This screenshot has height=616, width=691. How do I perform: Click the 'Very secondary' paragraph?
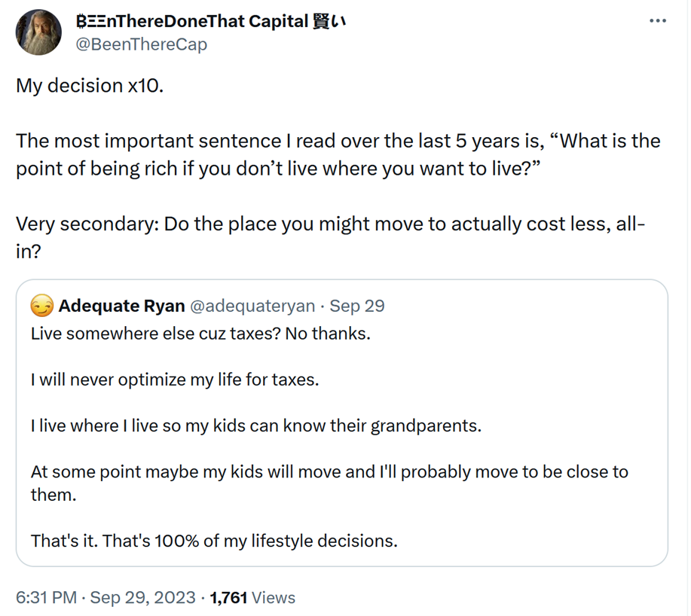pos(331,237)
